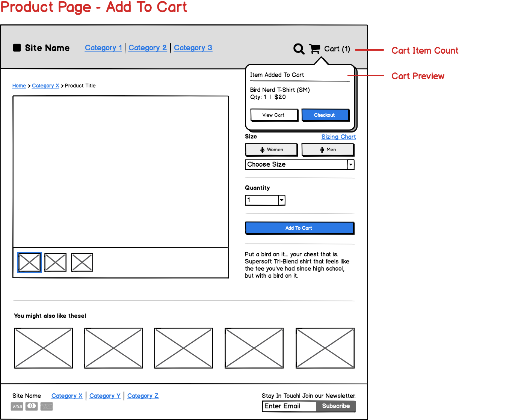Open the Choose Size dropdown arrow

350,164
